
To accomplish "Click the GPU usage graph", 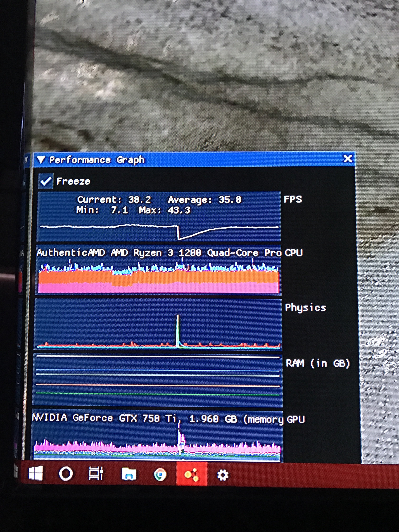I will pyautogui.click(x=157, y=436).
